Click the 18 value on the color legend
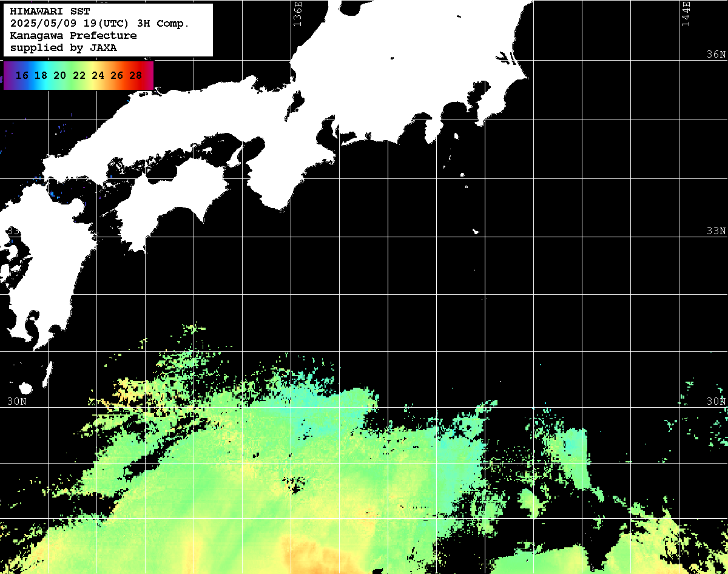Screen dimensions: 728x574 click(x=41, y=76)
